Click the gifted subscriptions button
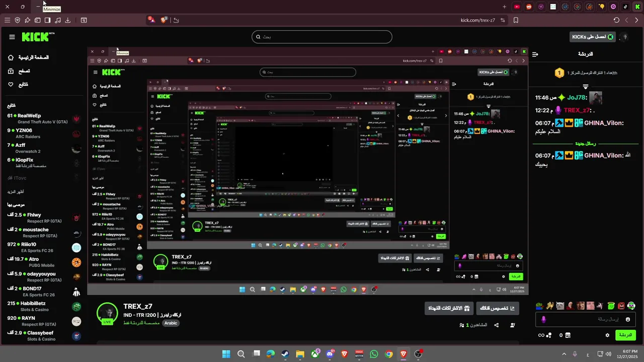 pyautogui.click(x=449, y=308)
